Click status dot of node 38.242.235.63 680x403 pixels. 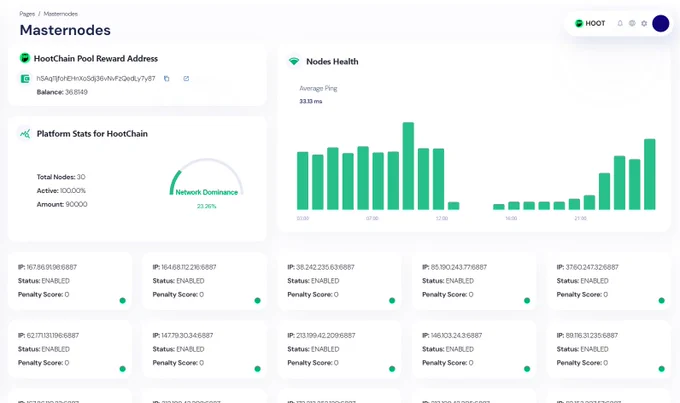(392, 301)
